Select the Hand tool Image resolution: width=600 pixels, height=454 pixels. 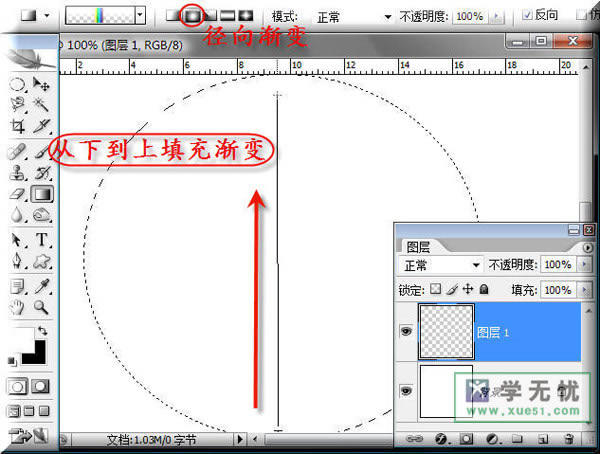click(x=17, y=307)
